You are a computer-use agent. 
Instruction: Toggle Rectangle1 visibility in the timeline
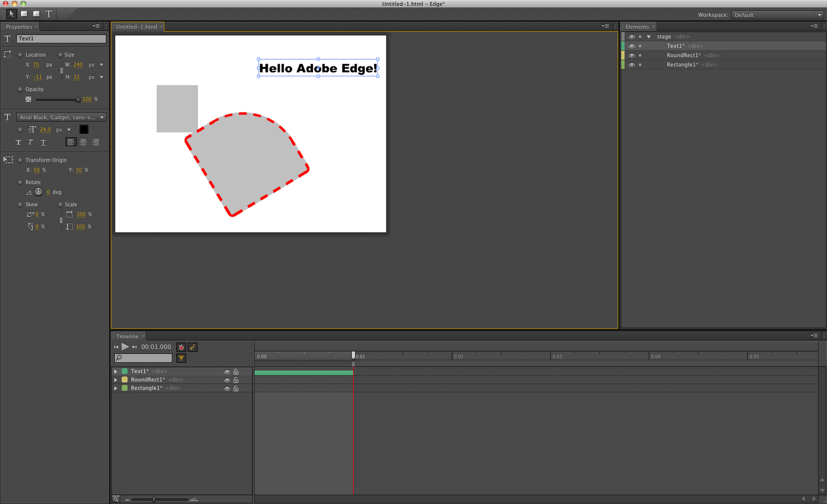click(x=226, y=388)
